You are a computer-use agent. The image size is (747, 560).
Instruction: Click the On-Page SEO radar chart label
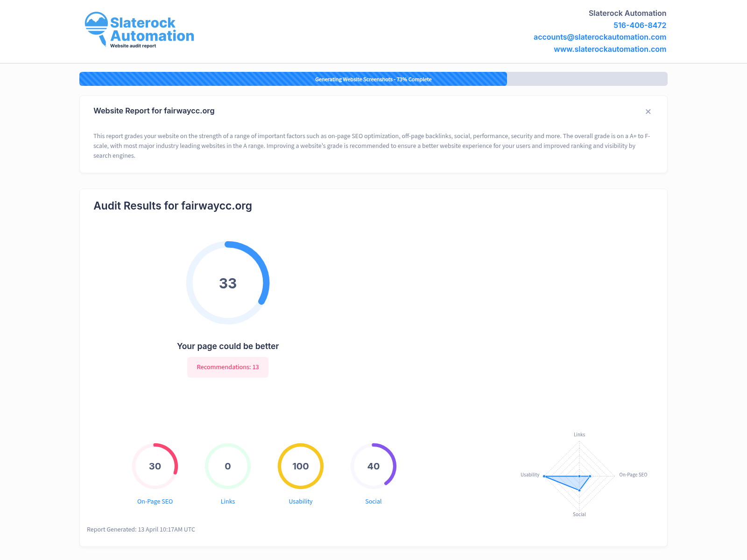coord(633,475)
